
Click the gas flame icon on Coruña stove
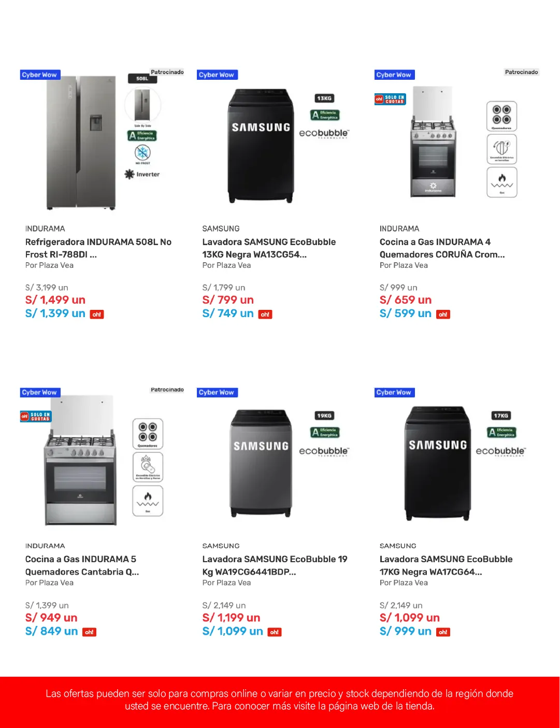pos(501,182)
